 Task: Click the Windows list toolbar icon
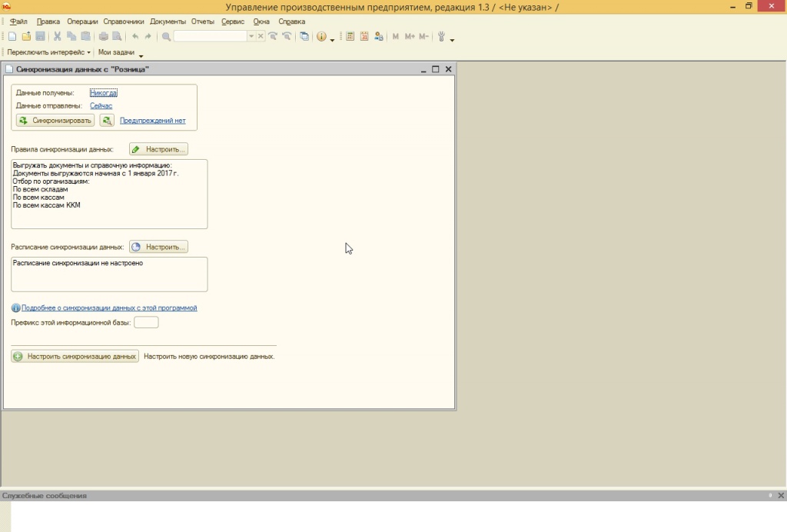304,36
